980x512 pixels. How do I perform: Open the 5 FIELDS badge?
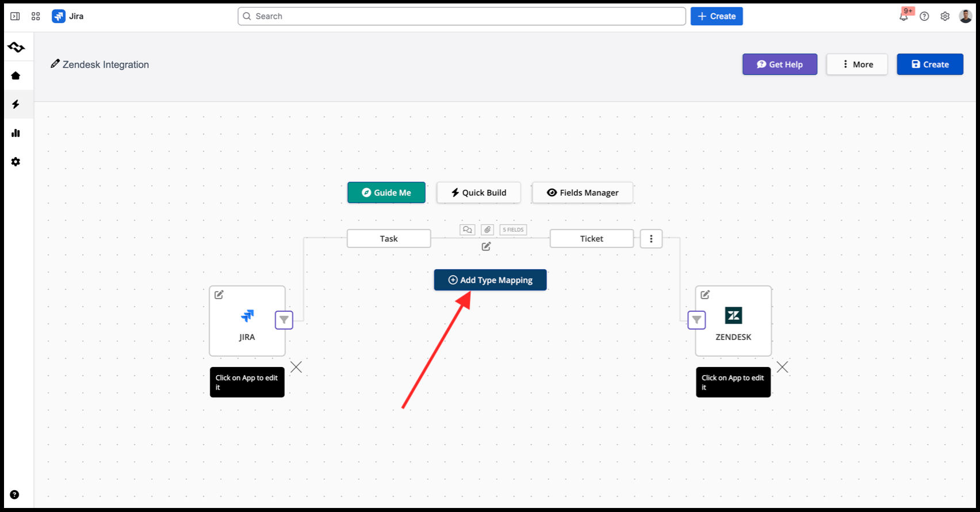coord(514,230)
